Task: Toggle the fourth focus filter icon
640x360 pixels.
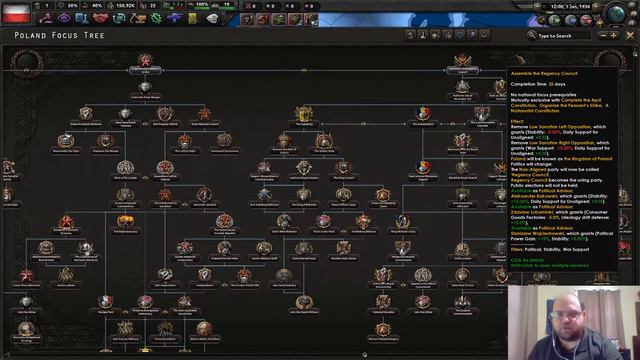Action: coord(447,36)
